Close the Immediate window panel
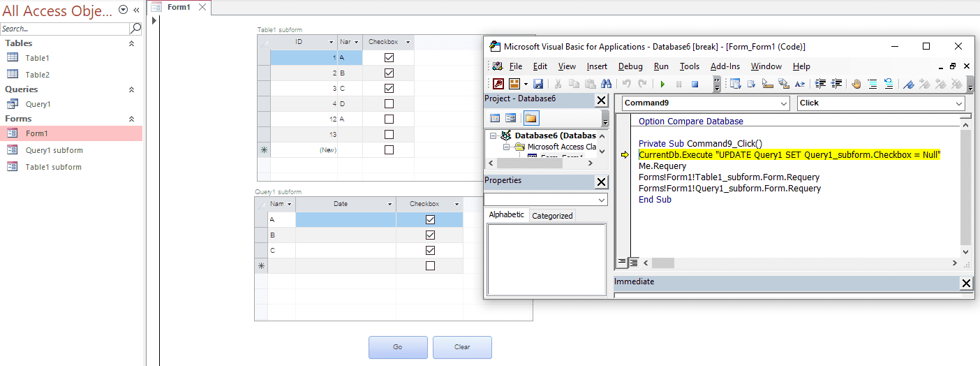Viewport: 980px width, 366px height. pos(966,283)
